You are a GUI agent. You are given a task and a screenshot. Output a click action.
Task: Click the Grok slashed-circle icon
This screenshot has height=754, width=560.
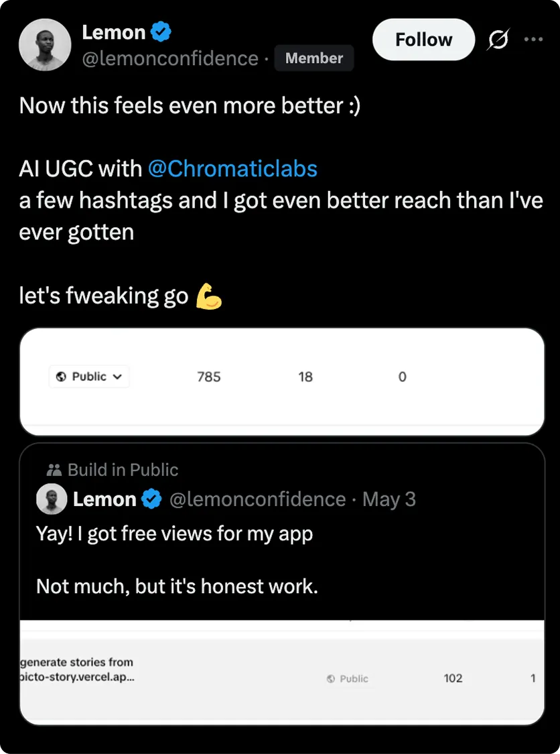point(498,40)
